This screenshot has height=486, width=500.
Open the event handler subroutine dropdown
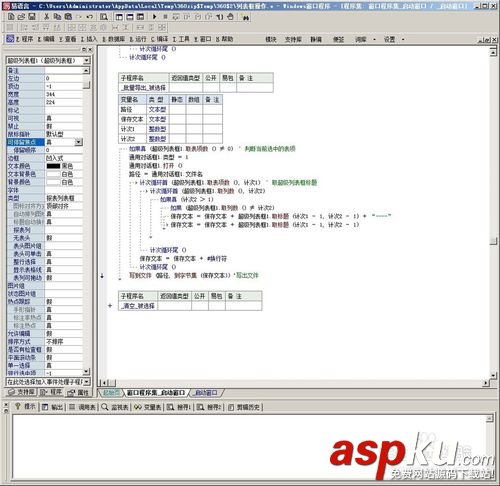(x=87, y=382)
